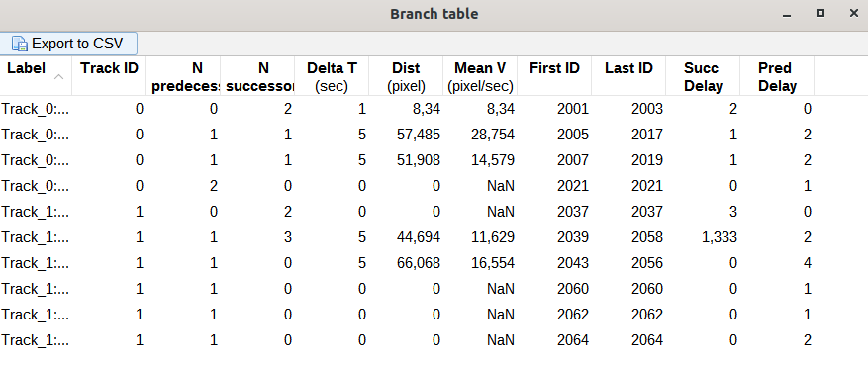Select Last ID cell 2019
This screenshot has width=868, height=365.
628,160
